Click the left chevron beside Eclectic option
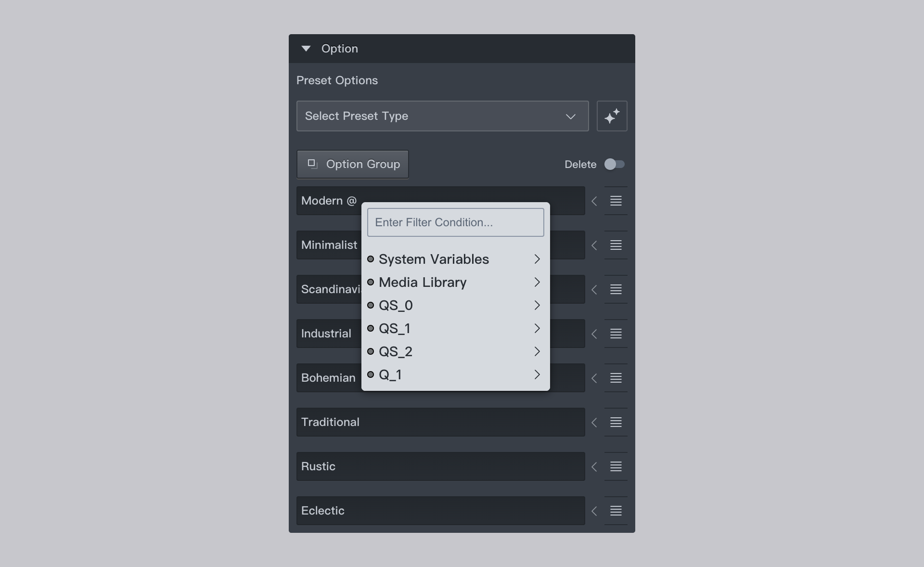The width and height of the screenshot is (924, 567). [x=594, y=511]
